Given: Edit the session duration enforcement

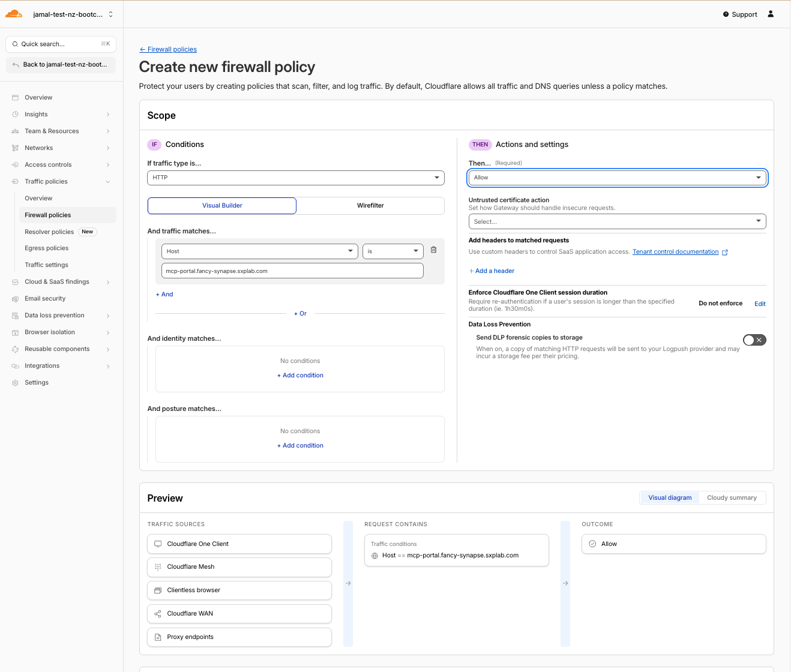Looking at the screenshot, I should 760,304.
